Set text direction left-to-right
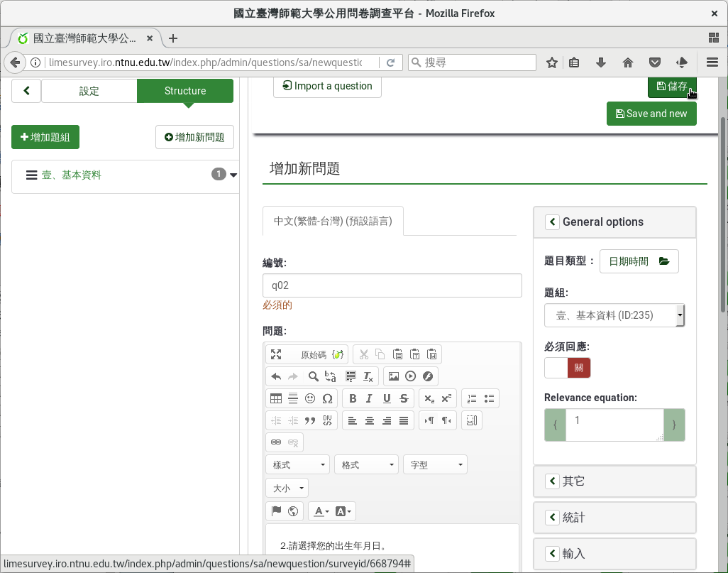 429,420
